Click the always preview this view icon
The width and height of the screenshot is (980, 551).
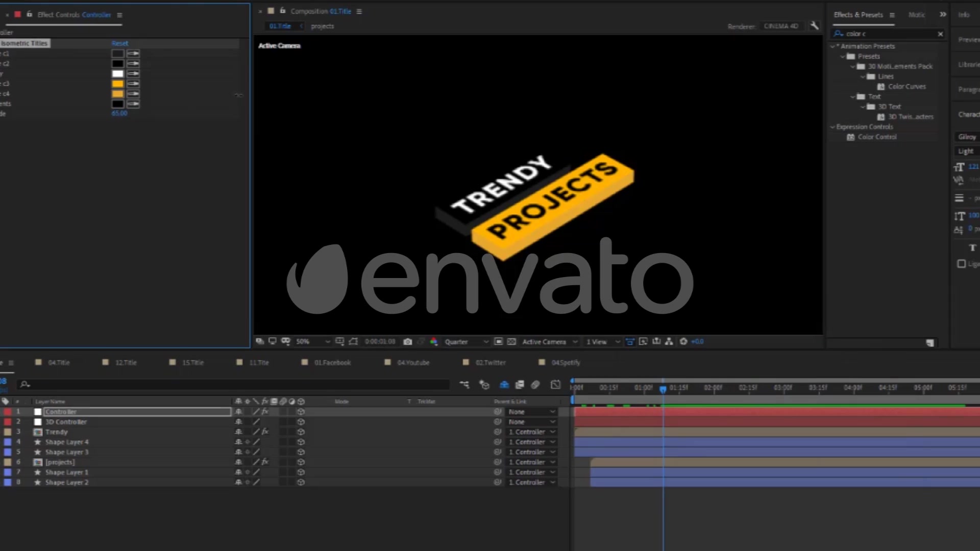click(259, 341)
